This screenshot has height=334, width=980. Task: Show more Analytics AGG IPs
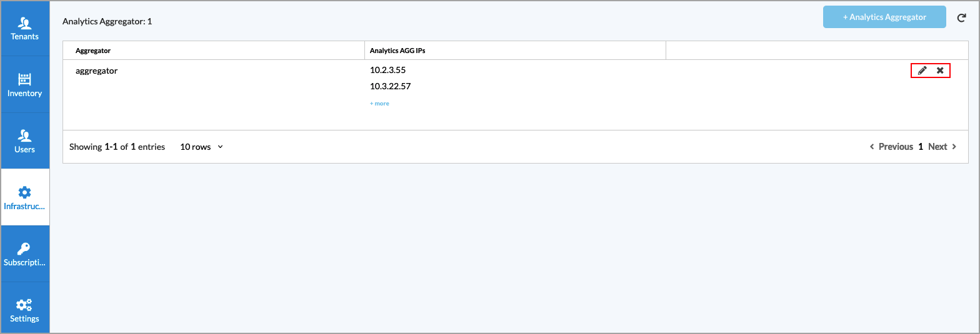379,104
